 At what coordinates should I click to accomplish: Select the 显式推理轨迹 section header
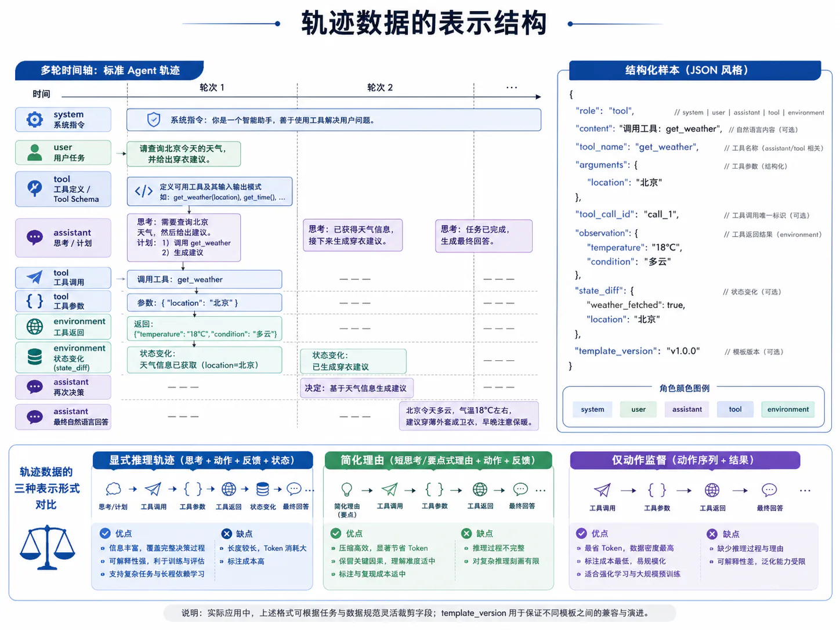tap(202, 460)
